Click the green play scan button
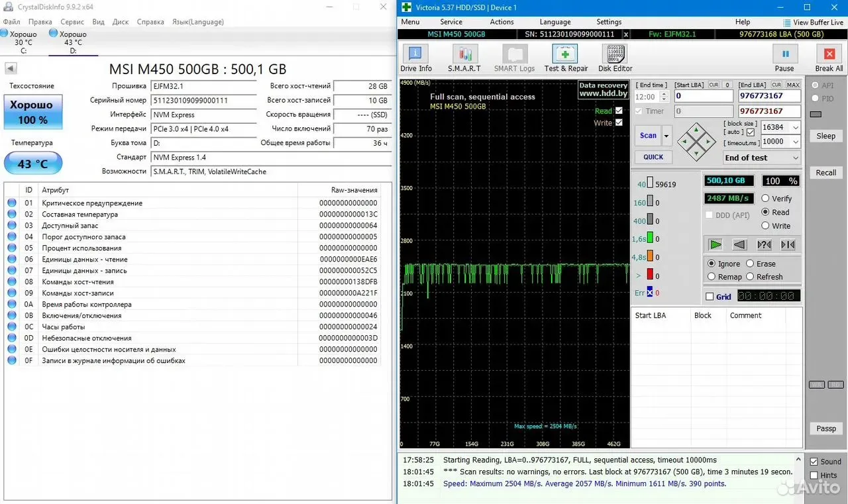848x504 pixels. pyautogui.click(x=715, y=244)
